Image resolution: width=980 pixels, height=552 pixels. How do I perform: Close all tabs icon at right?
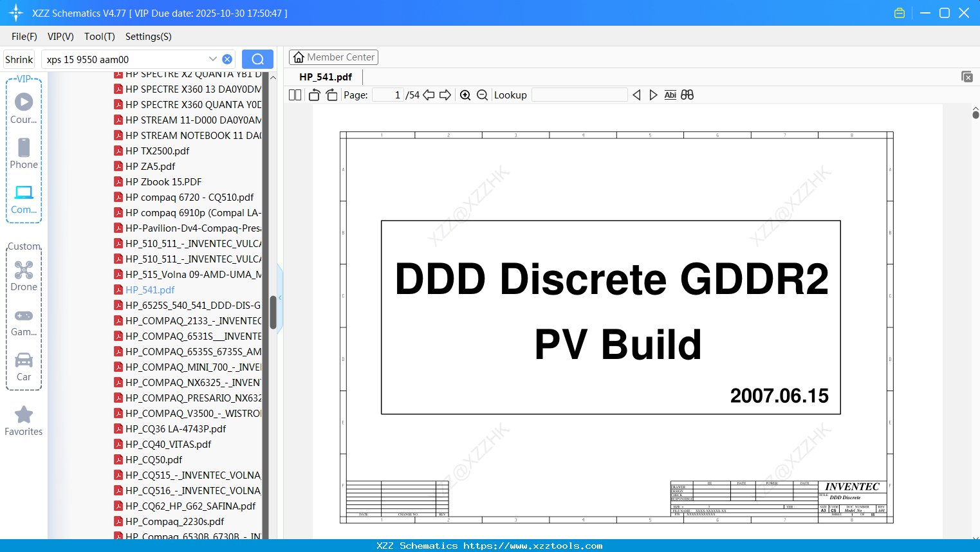pos(967,77)
